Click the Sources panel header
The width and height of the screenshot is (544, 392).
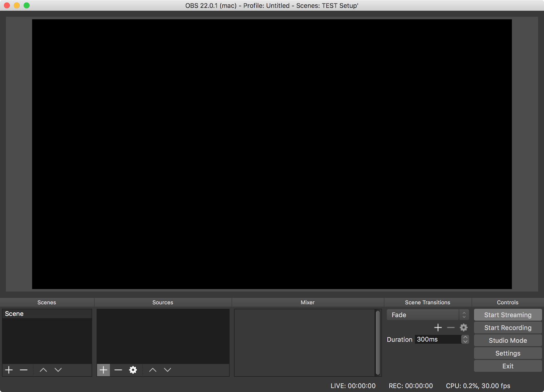click(163, 302)
